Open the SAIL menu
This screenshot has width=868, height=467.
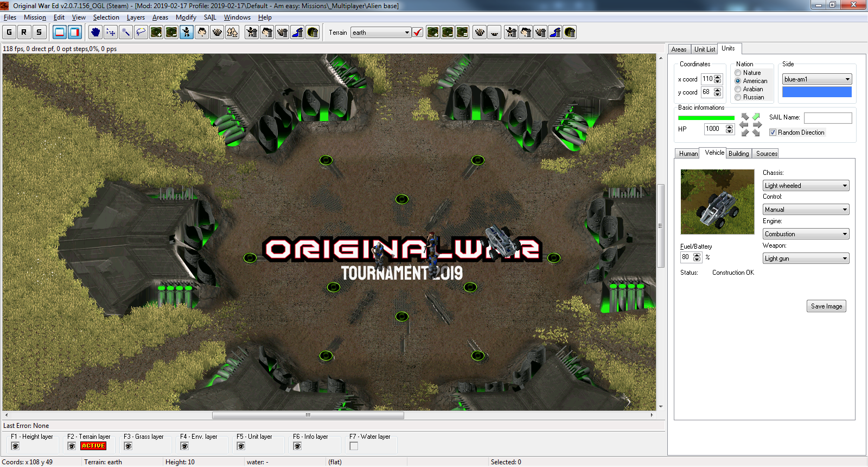pyautogui.click(x=210, y=17)
